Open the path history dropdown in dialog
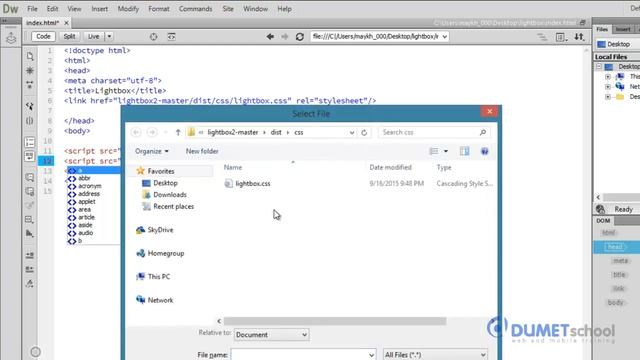Viewport: 640px width, 360px height. point(352,132)
